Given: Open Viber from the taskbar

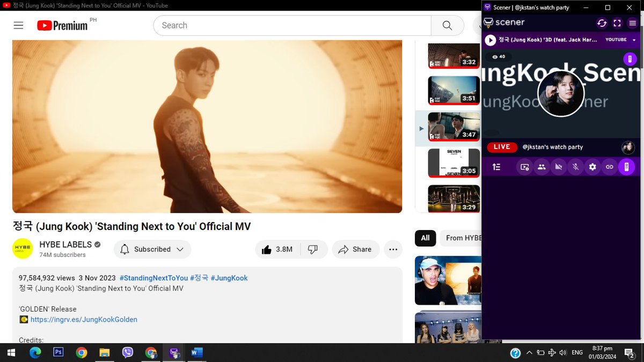Looking at the screenshot, I should 128,352.
